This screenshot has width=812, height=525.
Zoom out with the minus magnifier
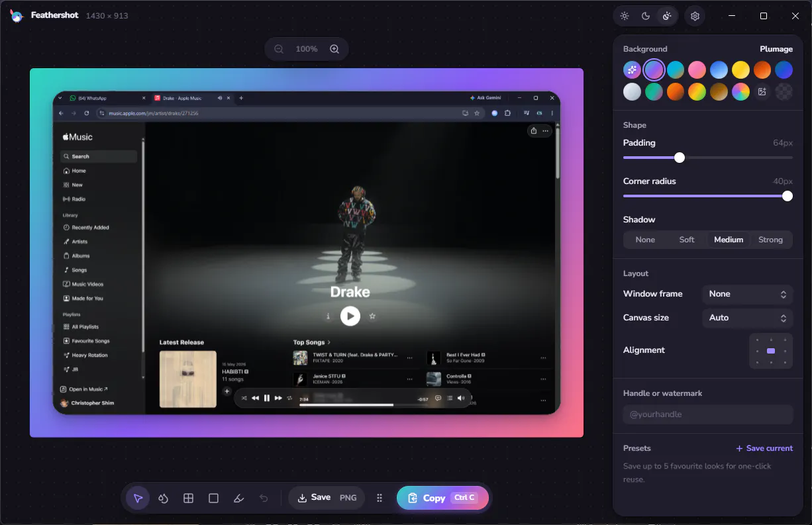coord(279,49)
